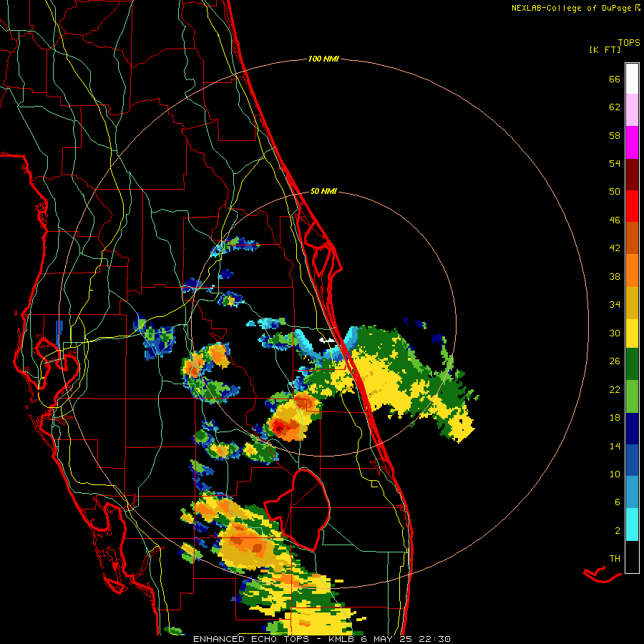Click the KMLB station identifier in caption
644x644 pixels.
[343, 639]
